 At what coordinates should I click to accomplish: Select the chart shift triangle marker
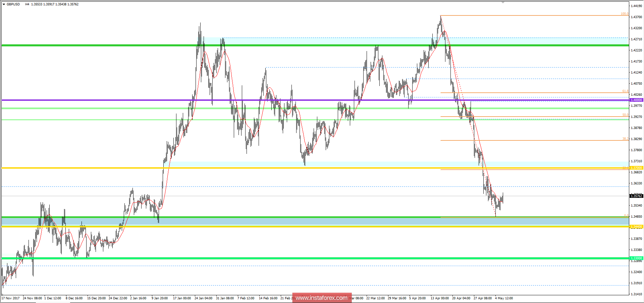click(x=503, y=2)
